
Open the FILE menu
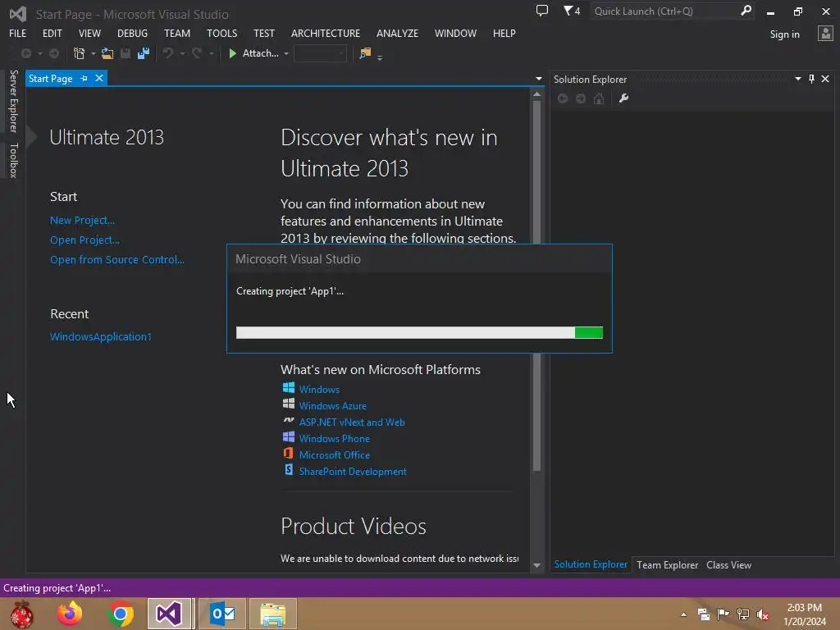coord(18,33)
